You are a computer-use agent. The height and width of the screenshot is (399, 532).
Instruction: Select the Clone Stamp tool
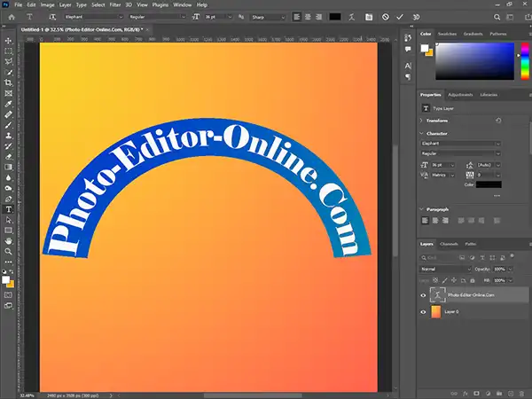pyautogui.click(x=9, y=136)
